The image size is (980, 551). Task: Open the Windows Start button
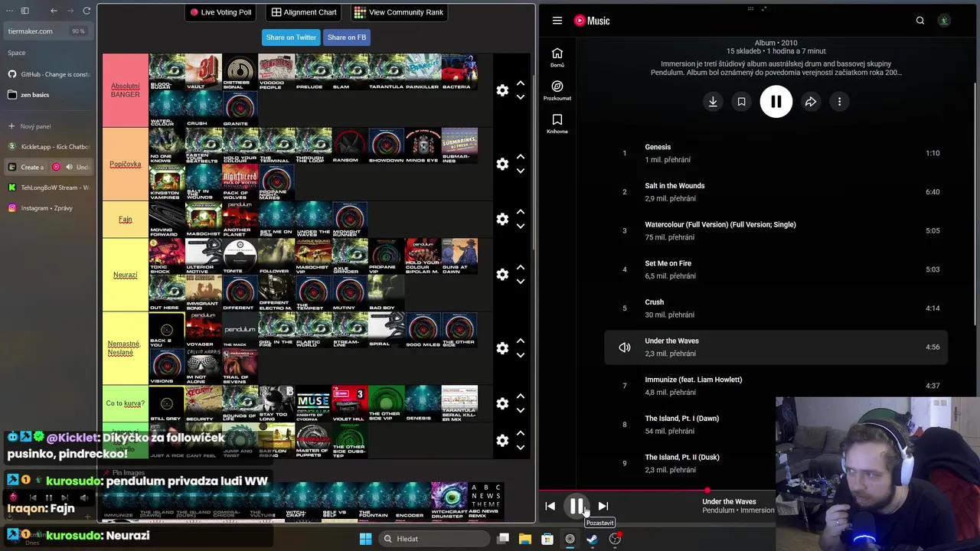[x=365, y=539]
